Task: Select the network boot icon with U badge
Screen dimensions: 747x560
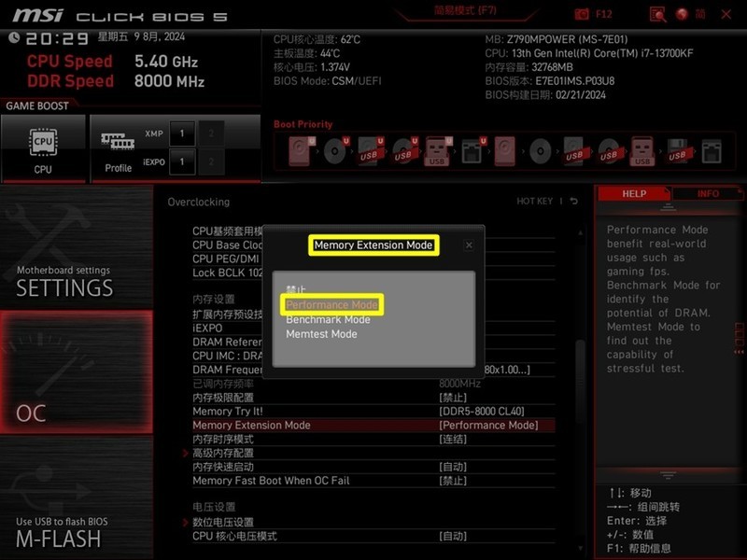Action: click(x=472, y=151)
